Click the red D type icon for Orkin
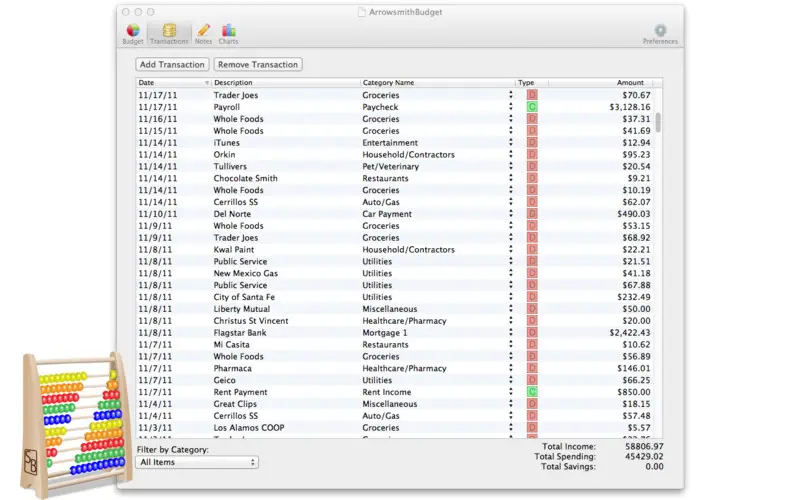The height and width of the screenshot is (500, 800). [x=532, y=154]
